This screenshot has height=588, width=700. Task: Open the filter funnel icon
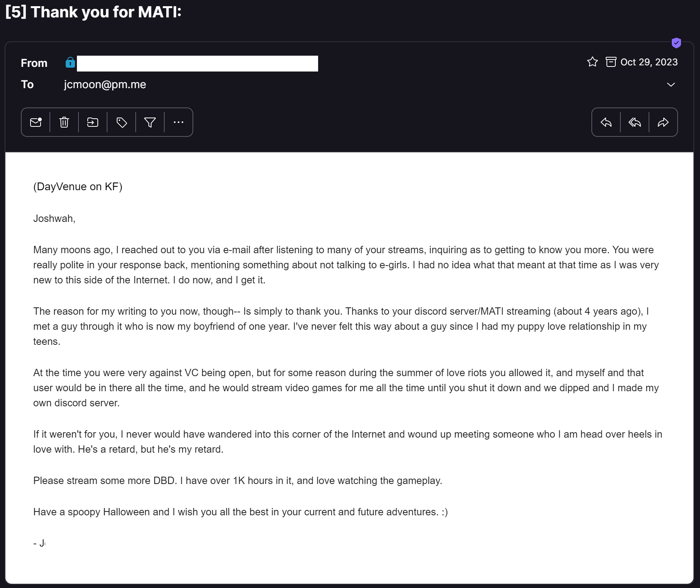150,123
